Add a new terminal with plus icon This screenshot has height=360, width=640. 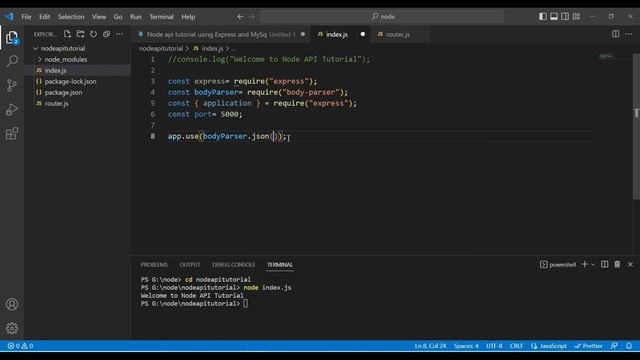click(x=584, y=264)
